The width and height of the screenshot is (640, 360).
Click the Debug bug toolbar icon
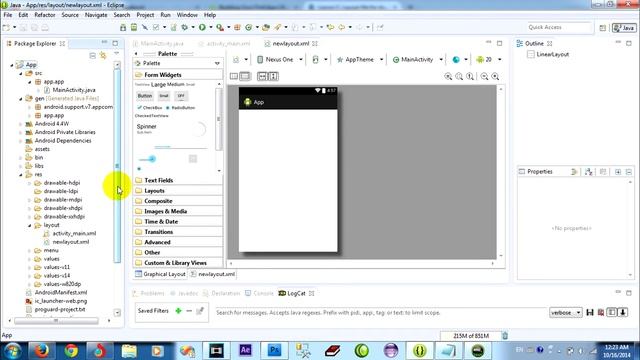point(184,27)
